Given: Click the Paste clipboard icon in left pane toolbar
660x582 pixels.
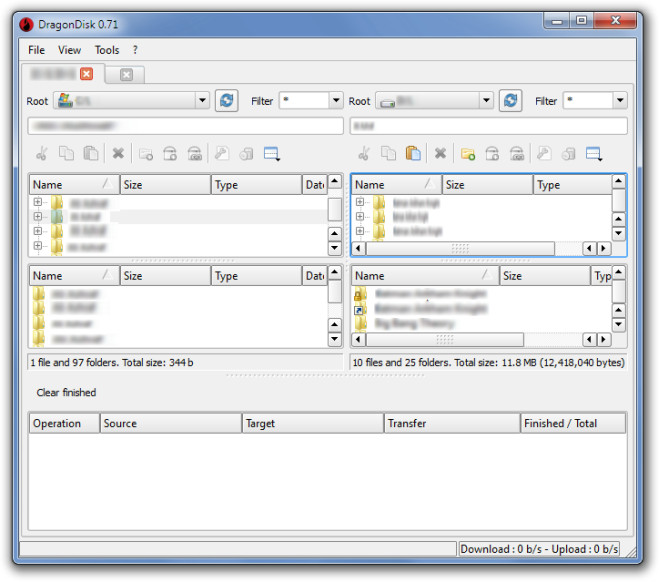Looking at the screenshot, I should [x=90, y=154].
